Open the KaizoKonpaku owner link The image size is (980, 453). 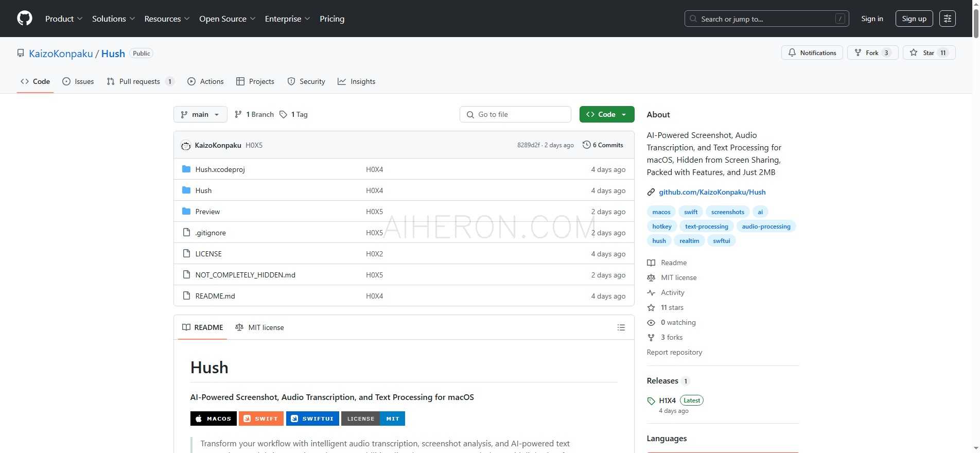click(61, 54)
